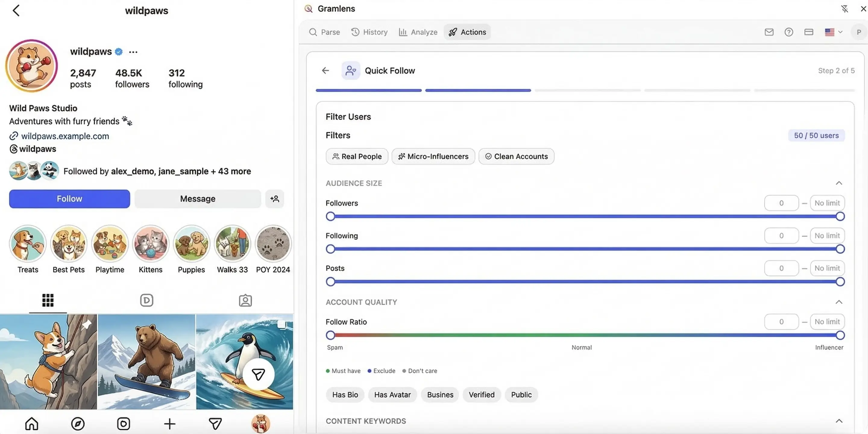Toggle the Has Bio chip

tap(345, 395)
